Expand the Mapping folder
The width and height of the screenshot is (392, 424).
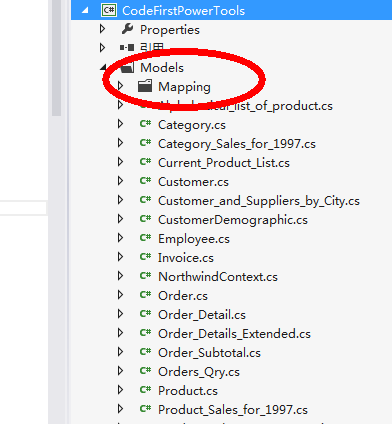(x=121, y=86)
